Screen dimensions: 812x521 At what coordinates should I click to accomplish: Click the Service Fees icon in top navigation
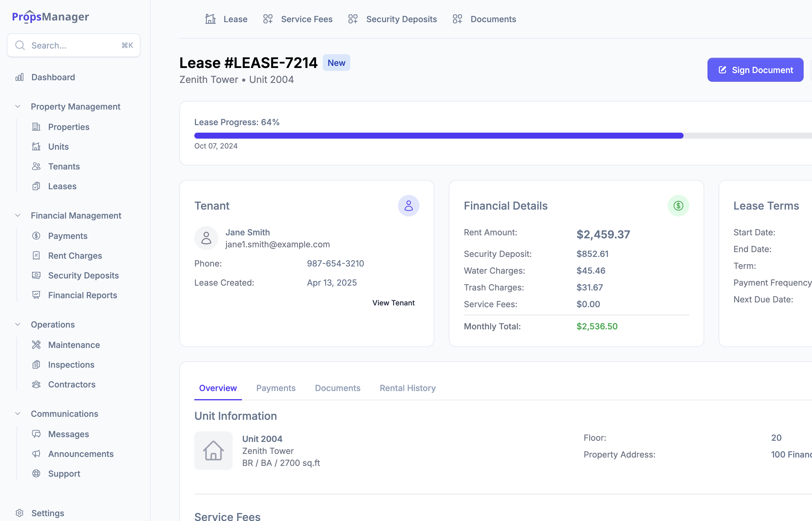point(267,19)
